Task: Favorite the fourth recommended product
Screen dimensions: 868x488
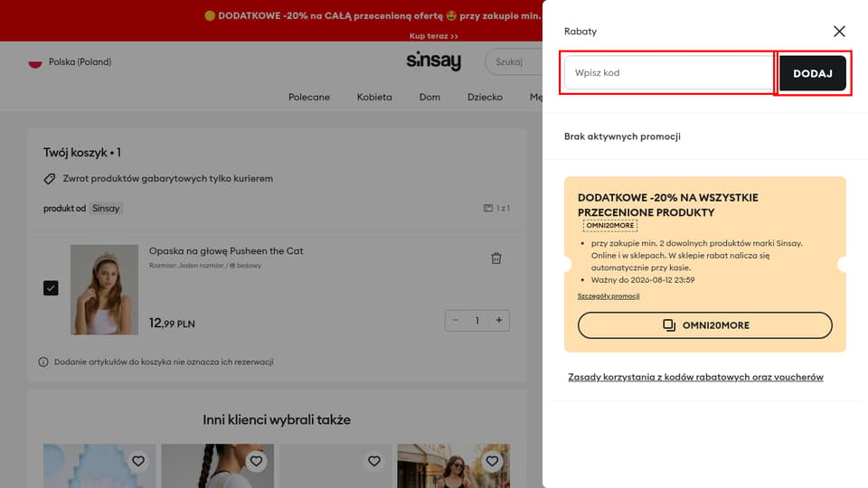Action: [492, 461]
